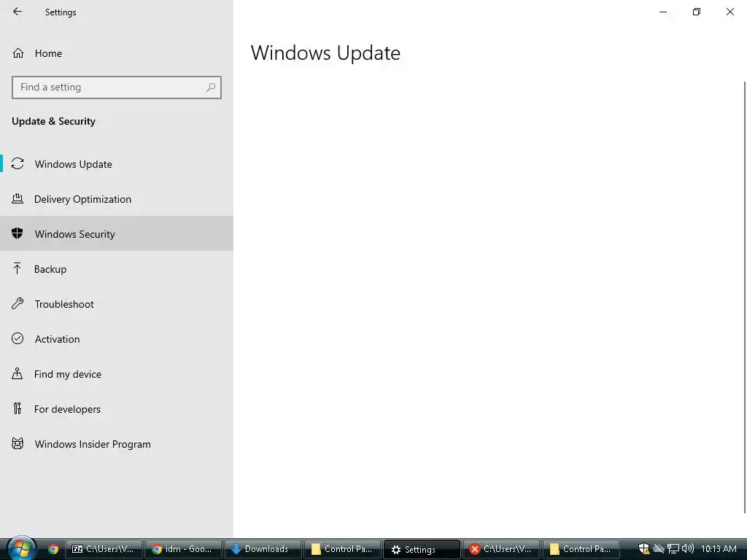Select Windows Update in sidebar
Image resolution: width=747 pixels, height=560 pixels.
[x=117, y=164]
